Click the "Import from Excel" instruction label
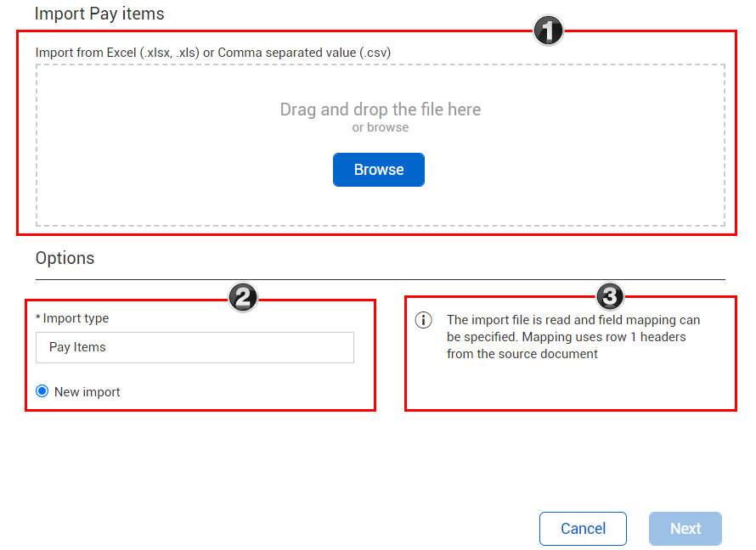 [x=85, y=53]
